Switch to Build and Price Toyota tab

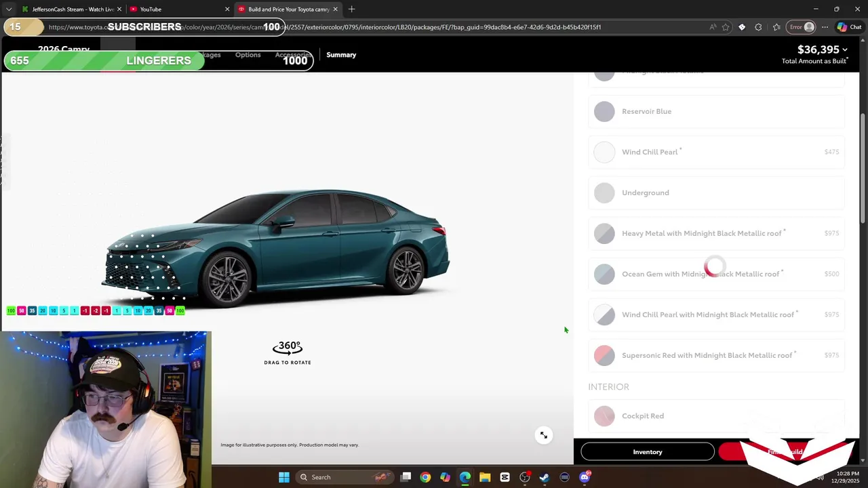[288, 9]
